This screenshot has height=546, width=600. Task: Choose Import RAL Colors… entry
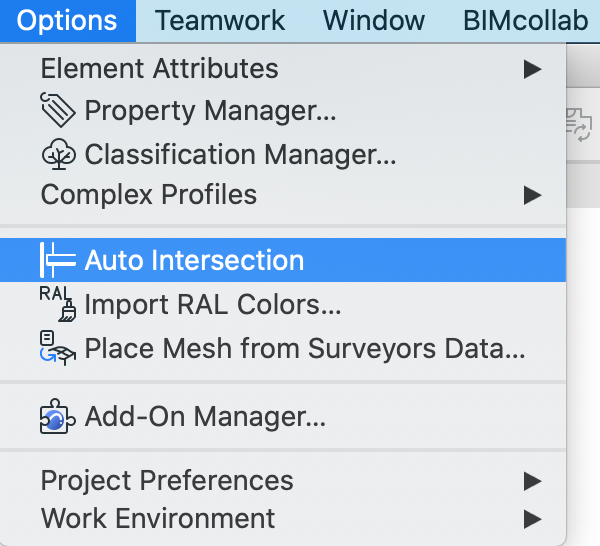(x=213, y=305)
